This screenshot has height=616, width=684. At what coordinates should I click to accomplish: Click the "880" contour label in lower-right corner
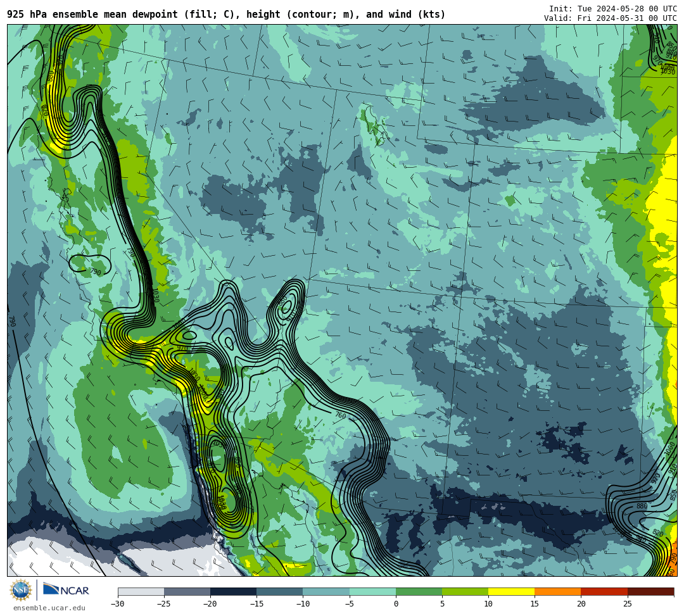click(x=642, y=506)
